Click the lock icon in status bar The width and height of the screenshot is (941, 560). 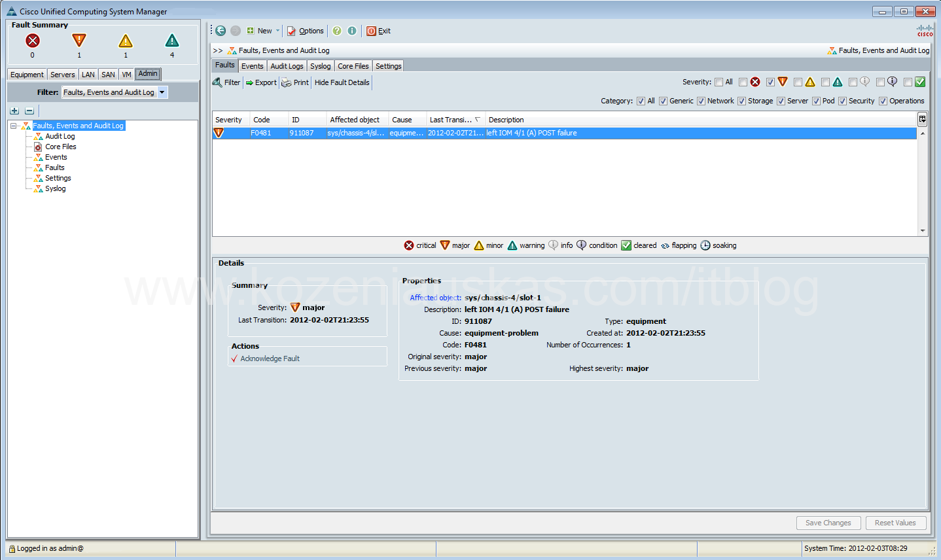12,549
